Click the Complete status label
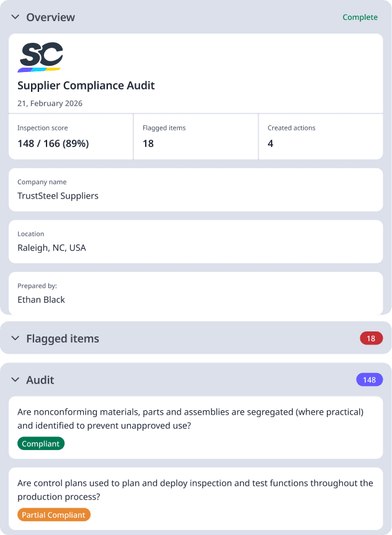 coord(360,17)
